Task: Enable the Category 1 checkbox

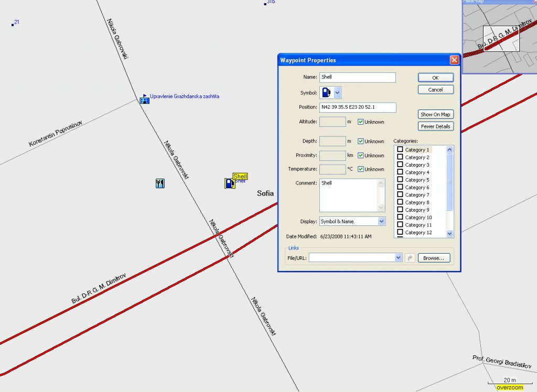Action: click(400, 150)
